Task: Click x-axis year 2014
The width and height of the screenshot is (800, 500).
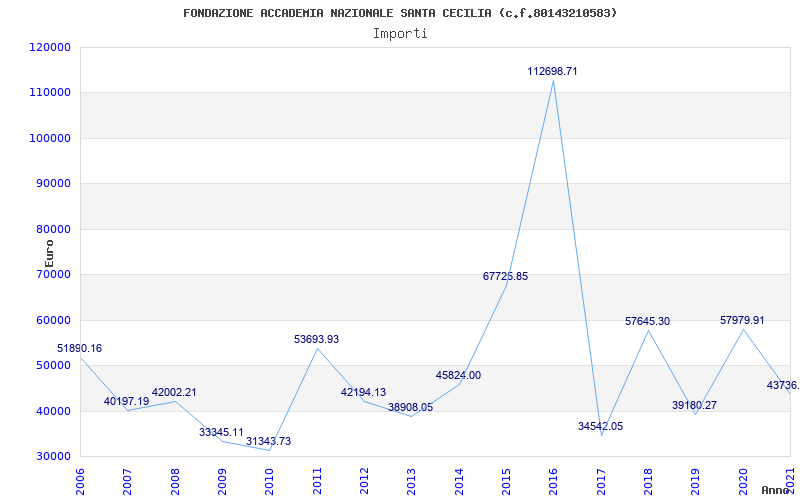Action: click(x=459, y=482)
